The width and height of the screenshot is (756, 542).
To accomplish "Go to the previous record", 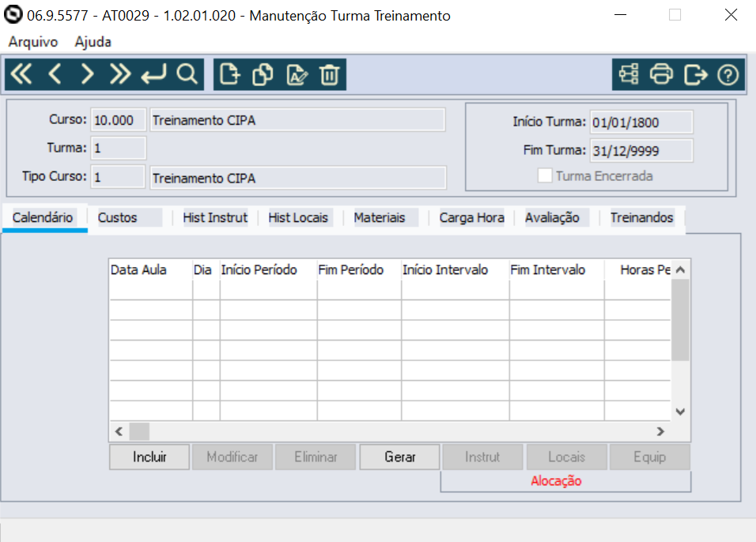I will (54, 73).
